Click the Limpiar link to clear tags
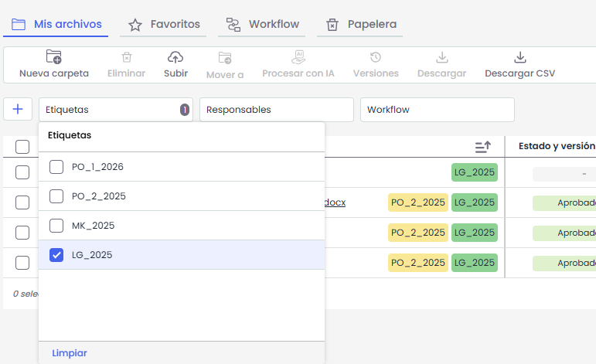This screenshot has width=596, height=364. point(70,353)
